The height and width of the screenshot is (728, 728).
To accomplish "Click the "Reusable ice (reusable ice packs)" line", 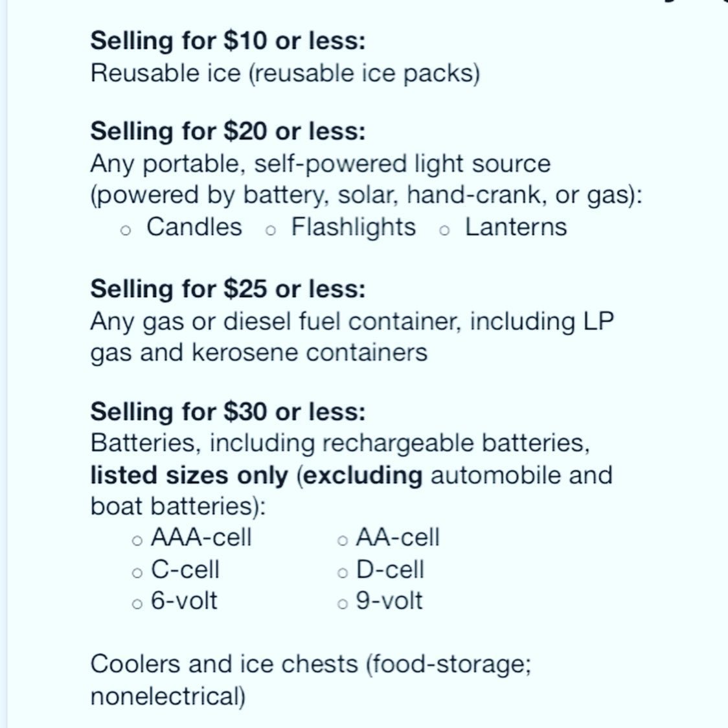I will coord(285,73).
